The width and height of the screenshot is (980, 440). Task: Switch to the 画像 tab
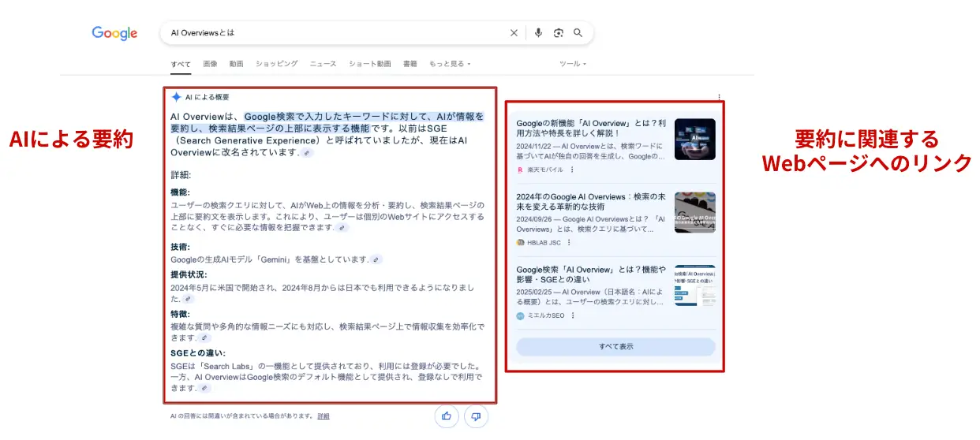pos(210,64)
